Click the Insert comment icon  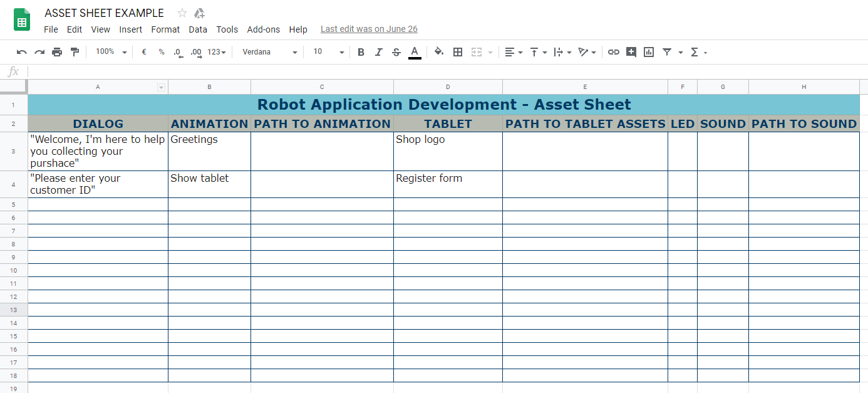[x=631, y=52]
